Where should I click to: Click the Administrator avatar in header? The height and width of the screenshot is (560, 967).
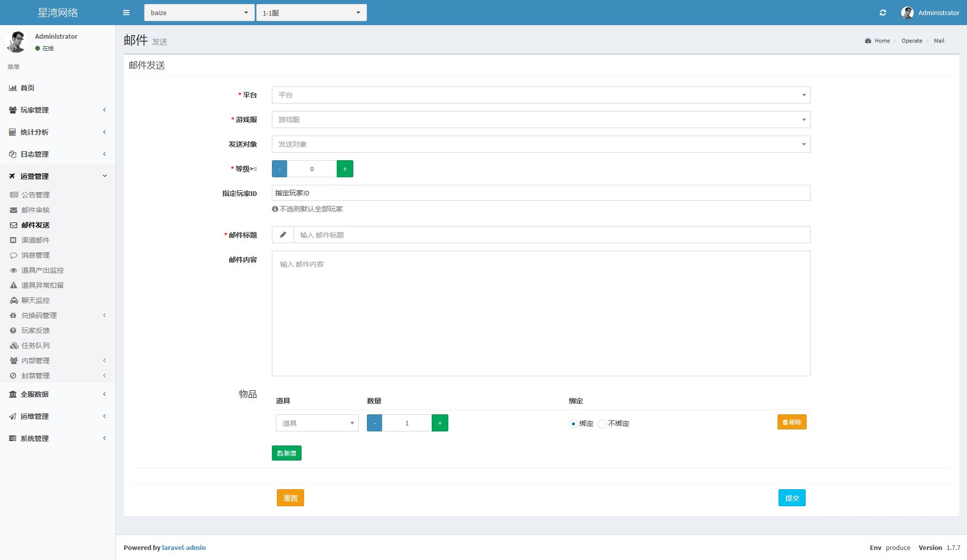click(907, 13)
